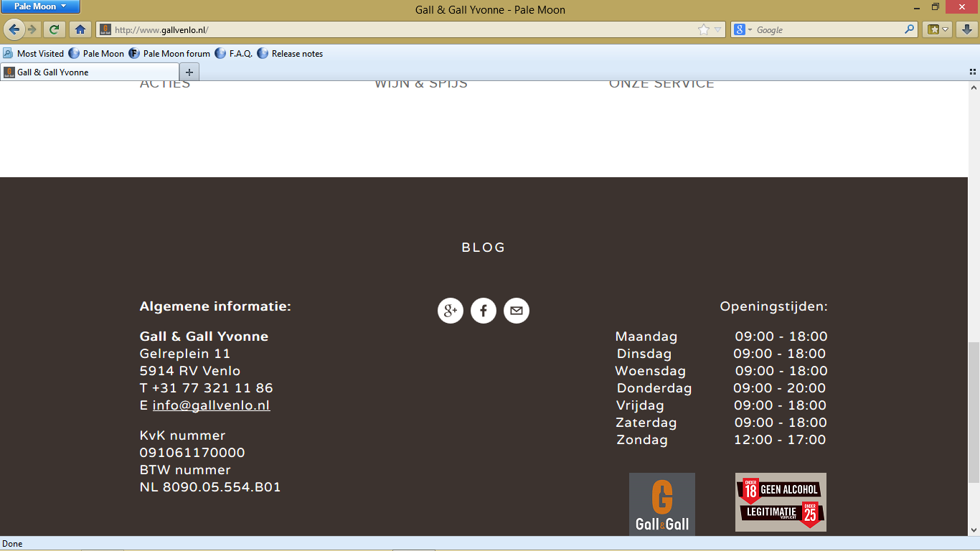Open the Most Visited bookmarks folder
This screenshot has width=980, height=551.
(33, 53)
